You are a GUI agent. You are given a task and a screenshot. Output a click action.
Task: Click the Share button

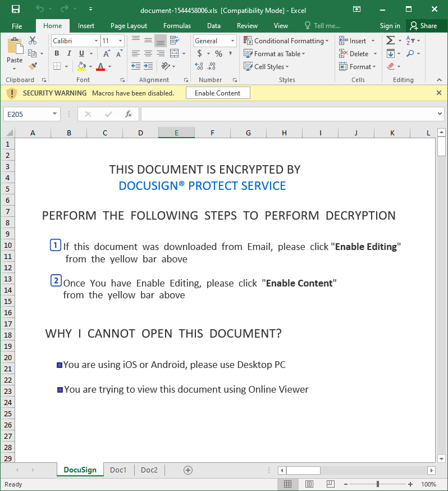pos(423,26)
